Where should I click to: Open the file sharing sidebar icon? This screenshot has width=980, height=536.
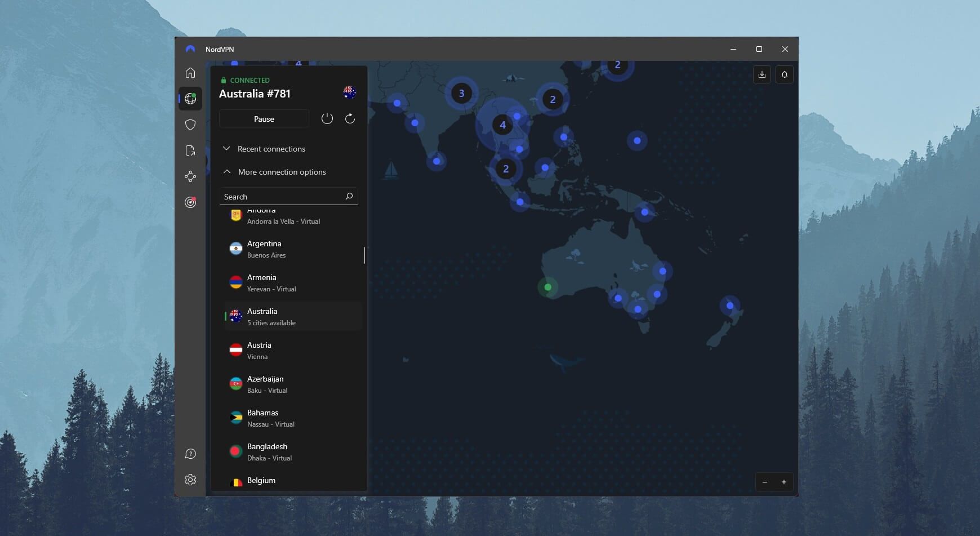[x=190, y=150]
